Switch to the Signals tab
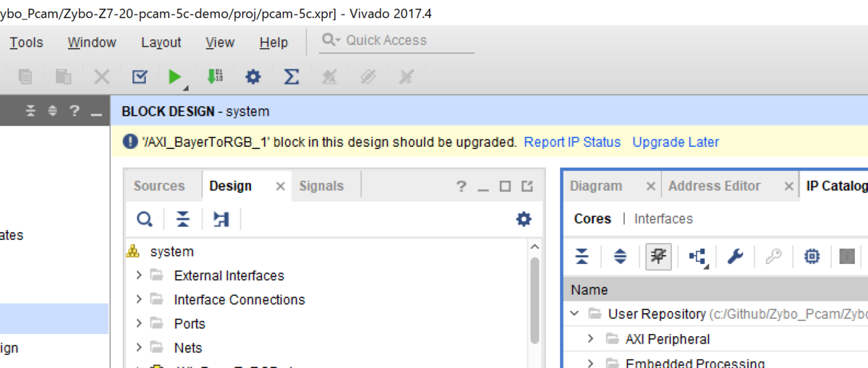868x368 pixels. pyautogui.click(x=321, y=186)
